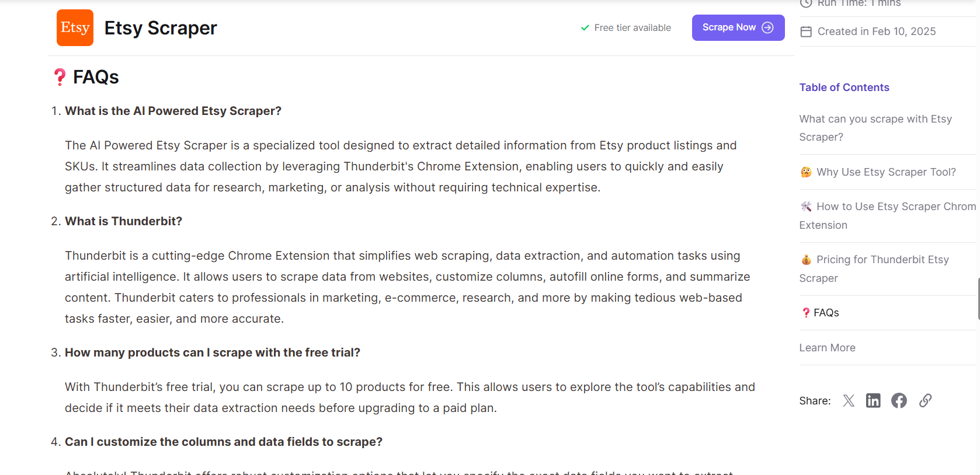Click the Etsy Scraper title text
This screenshot has width=980, height=475.
(161, 28)
